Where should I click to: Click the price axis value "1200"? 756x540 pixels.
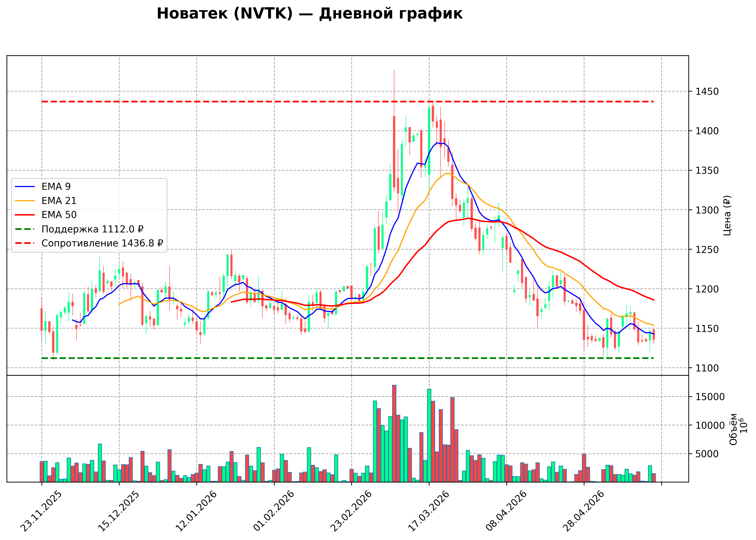(x=707, y=289)
